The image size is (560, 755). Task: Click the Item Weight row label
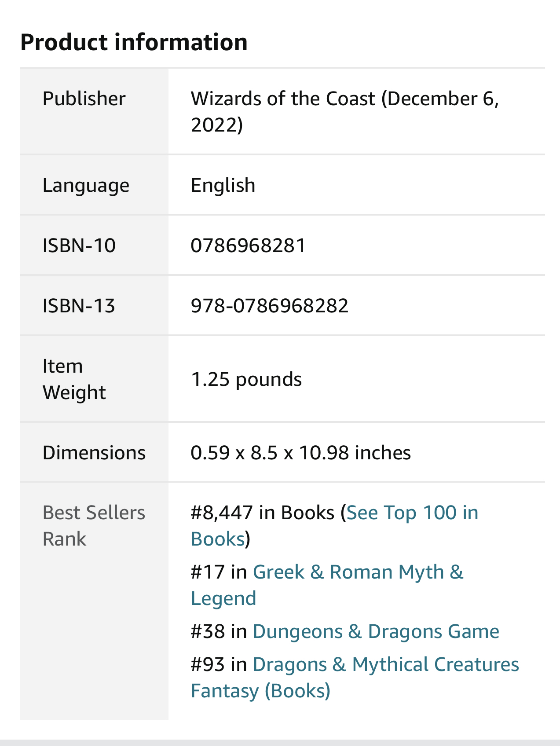click(74, 379)
